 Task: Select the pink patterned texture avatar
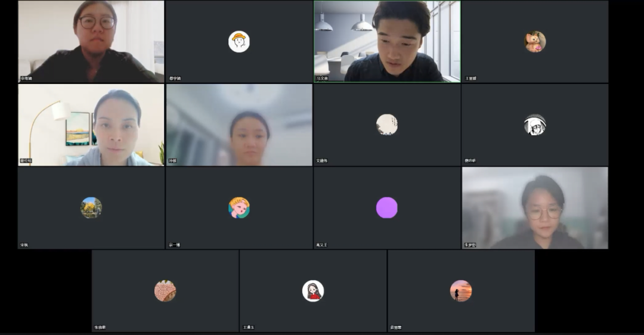(165, 291)
